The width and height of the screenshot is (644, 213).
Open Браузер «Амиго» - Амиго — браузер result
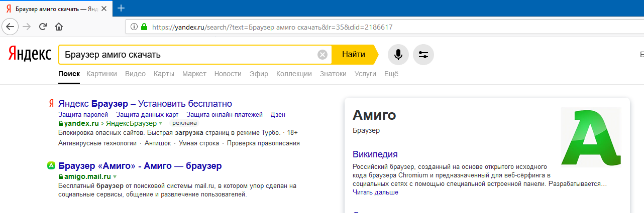click(x=140, y=166)
